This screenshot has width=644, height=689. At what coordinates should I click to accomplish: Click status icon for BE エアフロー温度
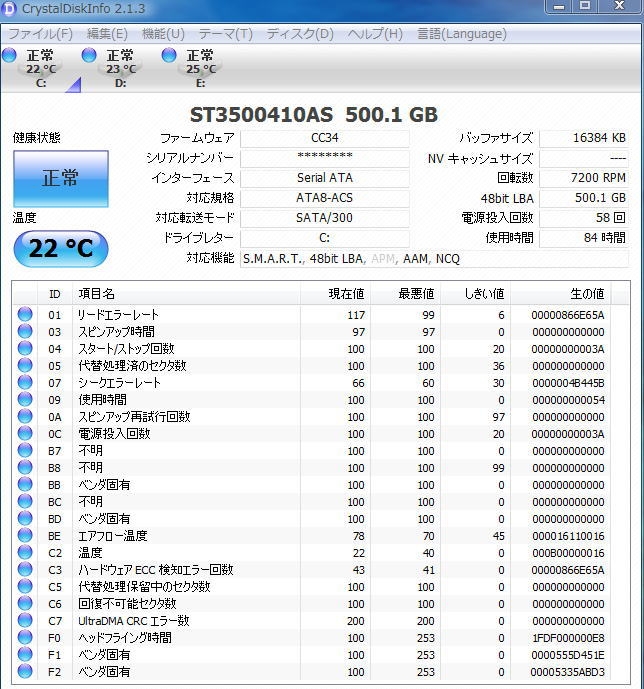point(25,535)
